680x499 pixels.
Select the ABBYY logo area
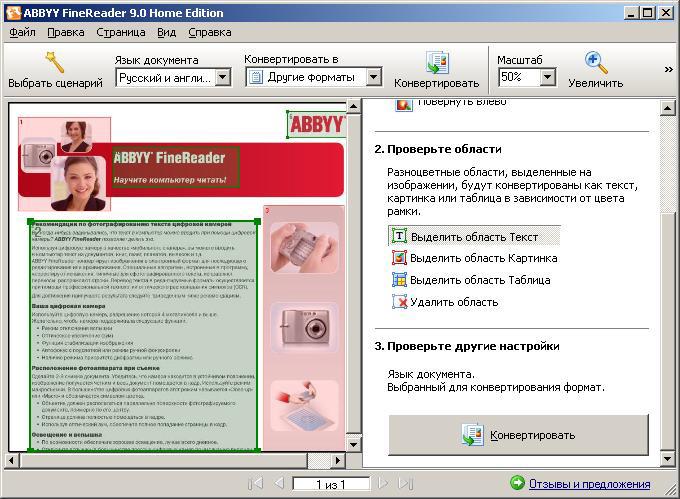[317, 124]
